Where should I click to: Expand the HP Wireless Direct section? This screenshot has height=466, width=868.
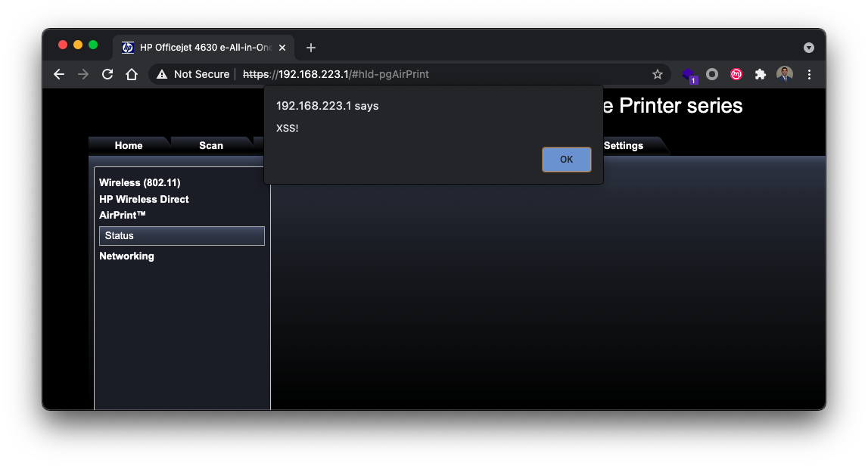(x=144, y=199)
